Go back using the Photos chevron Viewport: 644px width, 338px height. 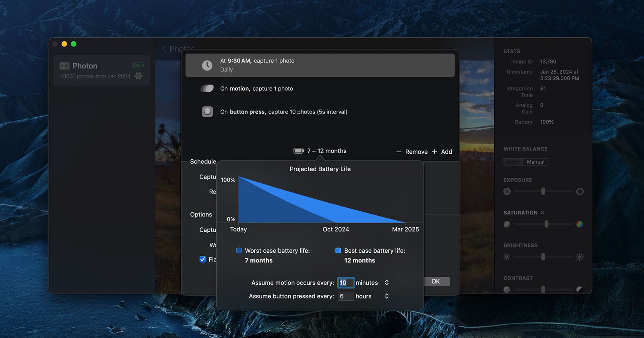pos(165,49)
